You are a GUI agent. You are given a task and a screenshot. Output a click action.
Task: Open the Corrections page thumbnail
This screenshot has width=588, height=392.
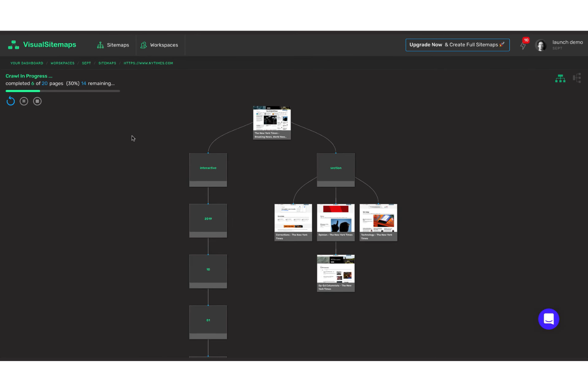click(x=293, y=222)
